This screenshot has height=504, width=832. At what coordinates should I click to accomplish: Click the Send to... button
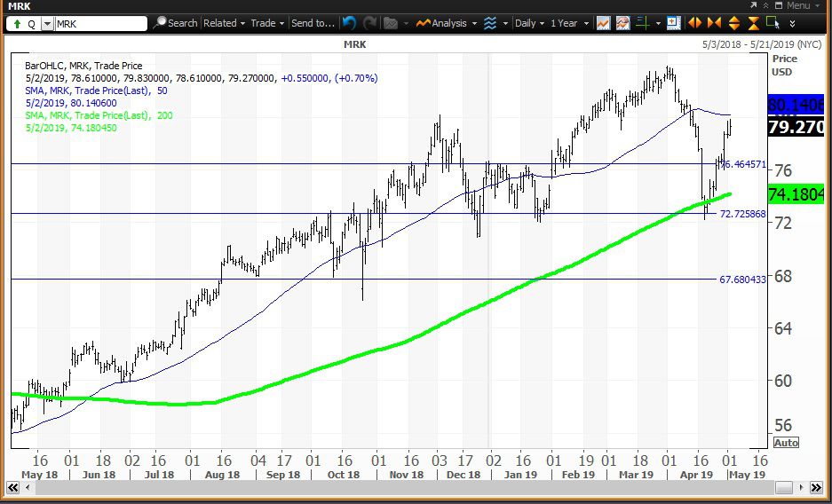(313, 23)
